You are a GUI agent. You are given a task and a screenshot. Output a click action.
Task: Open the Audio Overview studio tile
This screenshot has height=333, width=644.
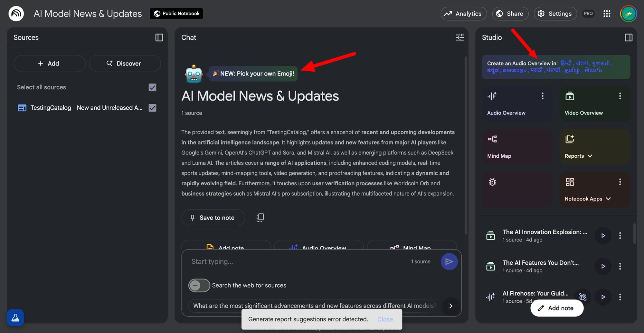click(517, 104)
